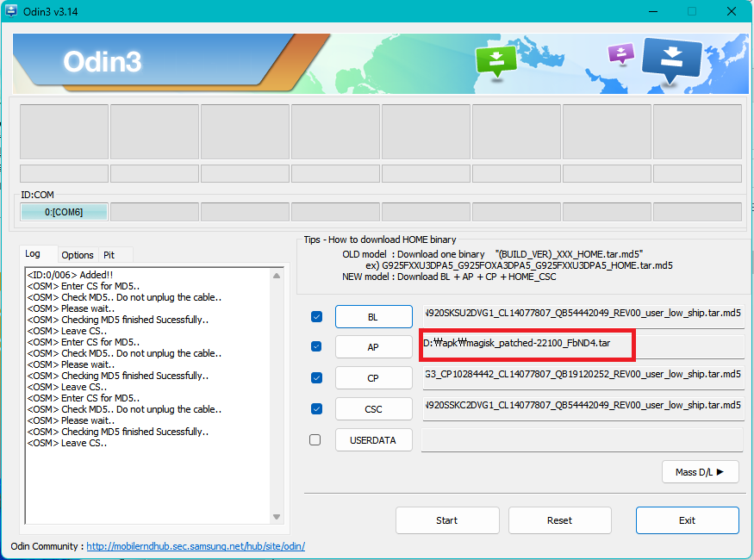Open the Options tab
The image size is (754, 560).
[x=78, y=255]
